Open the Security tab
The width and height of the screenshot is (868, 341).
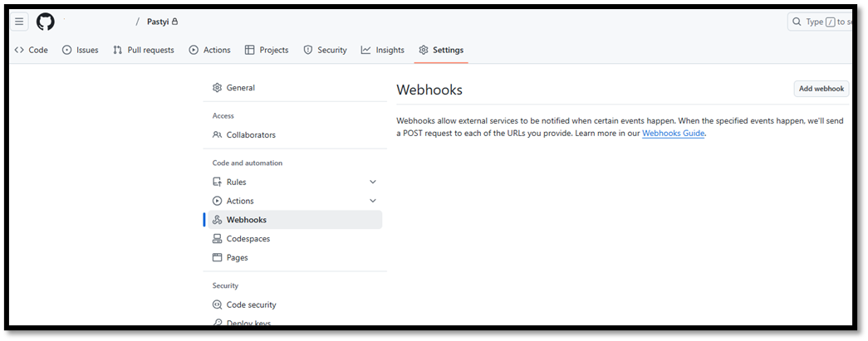pyautogui.click(x=326, y=50)
